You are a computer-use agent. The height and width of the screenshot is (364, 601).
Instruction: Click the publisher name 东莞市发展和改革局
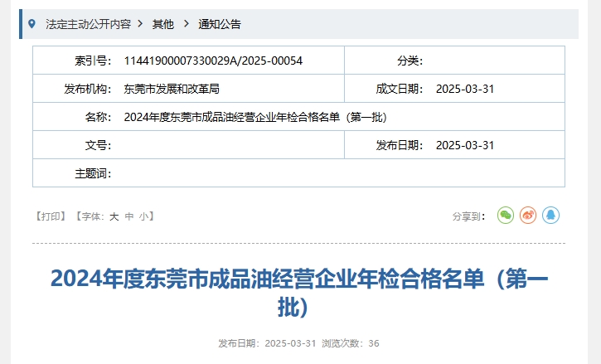tap(171, 89)
